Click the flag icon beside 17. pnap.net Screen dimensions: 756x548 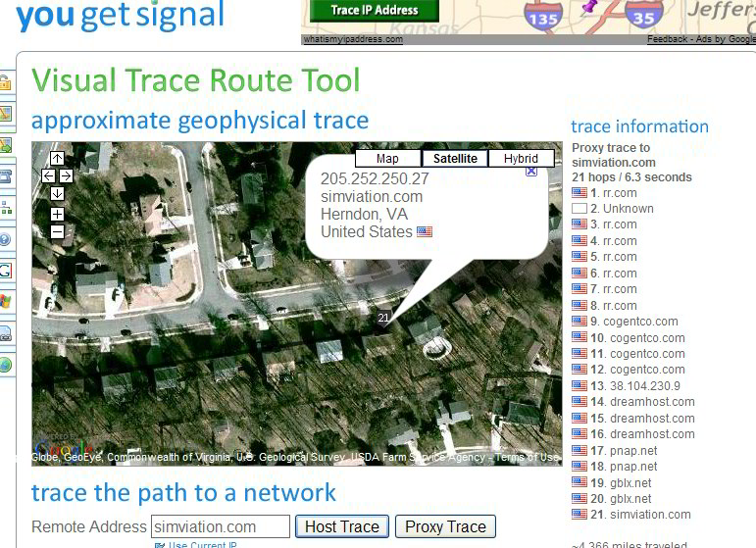click(x=580, y=450)
